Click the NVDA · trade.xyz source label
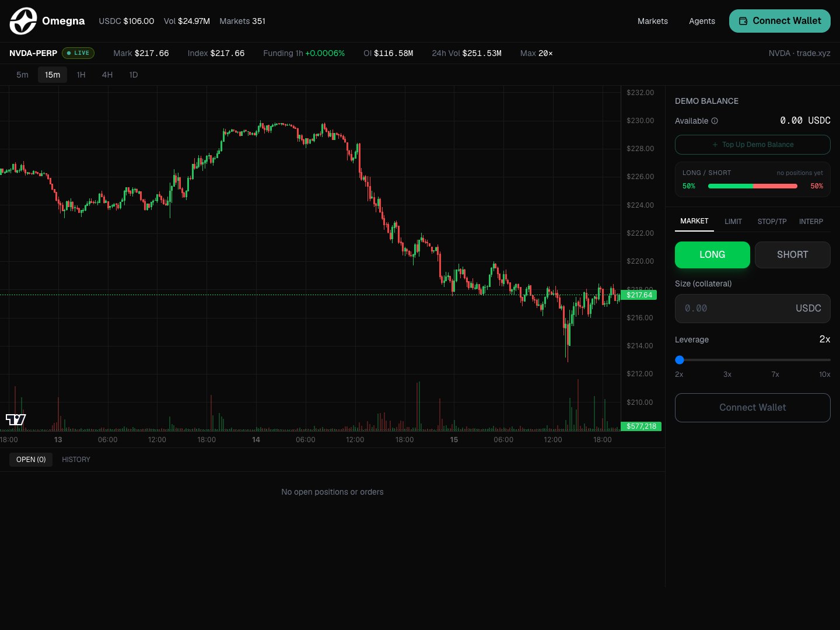This screenshot has width=840, height=630. coord(799,53)
